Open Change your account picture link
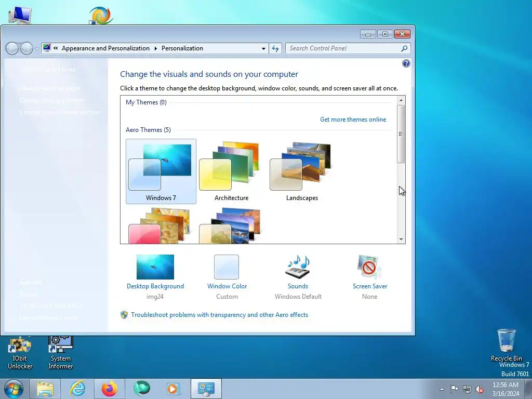Image resolution: width=532 pixels, height=399 pixels. (x=60, y=112)
